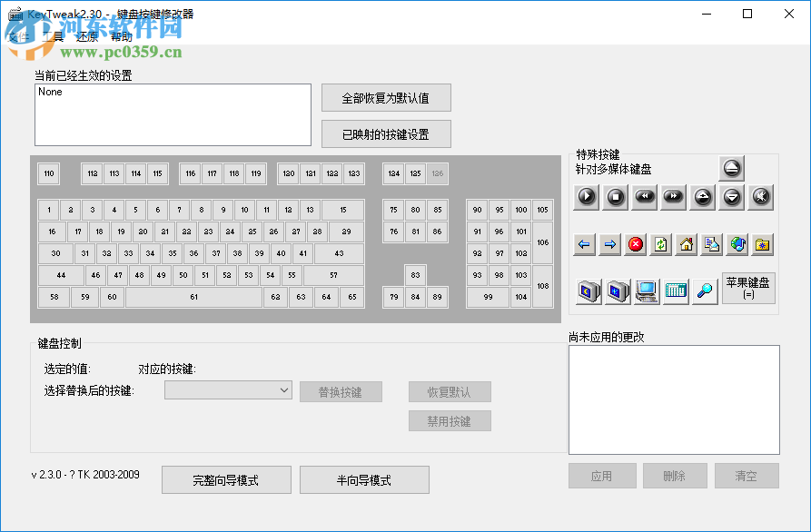Select key 110 on the virtual keyboard
811x532 pixels.
[48, 173]
